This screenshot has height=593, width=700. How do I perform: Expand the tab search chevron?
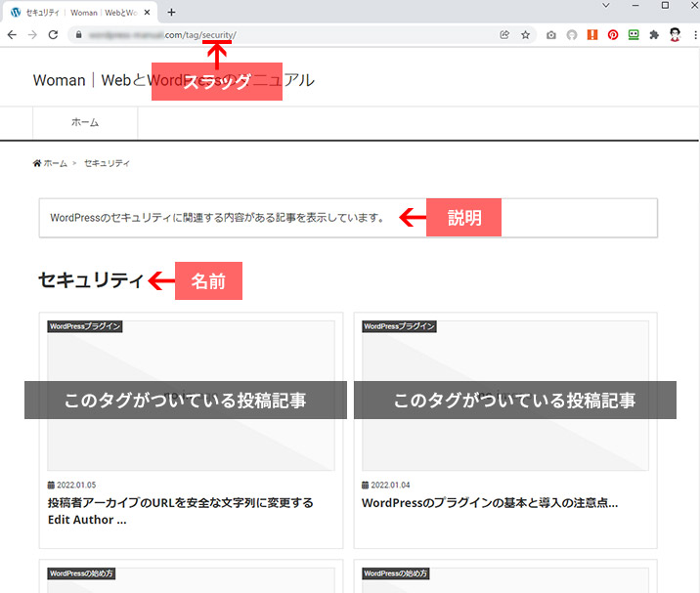[606, 5]
